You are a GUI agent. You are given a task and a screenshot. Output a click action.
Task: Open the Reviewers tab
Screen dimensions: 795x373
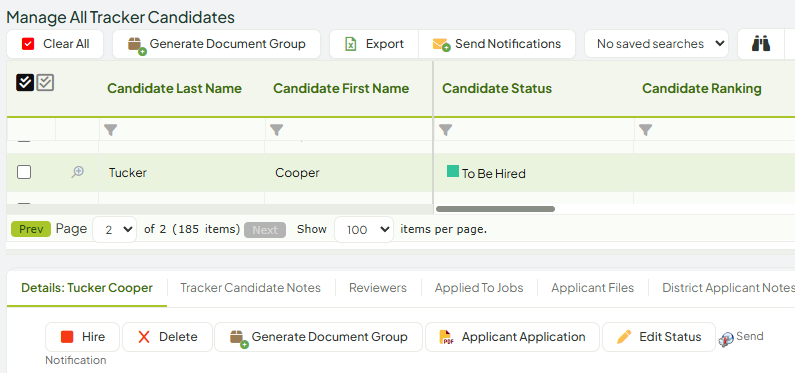click(378, 288)
